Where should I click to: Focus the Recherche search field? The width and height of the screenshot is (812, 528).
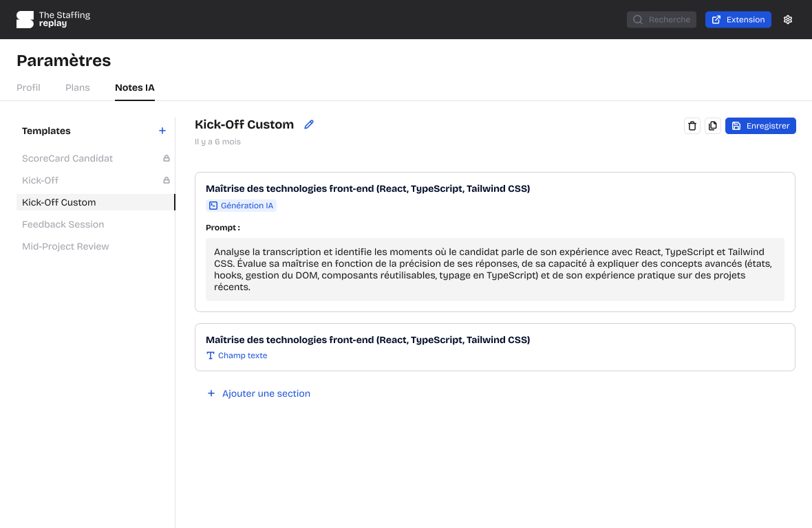pyautogui.click(x=661, y=20)
